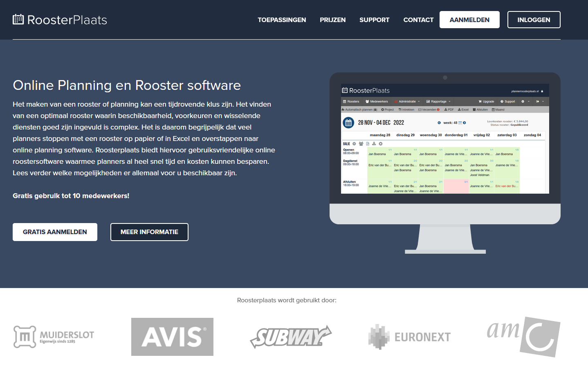
Task: Click the Project add item in the screenshot
Action: coord(388,109)
